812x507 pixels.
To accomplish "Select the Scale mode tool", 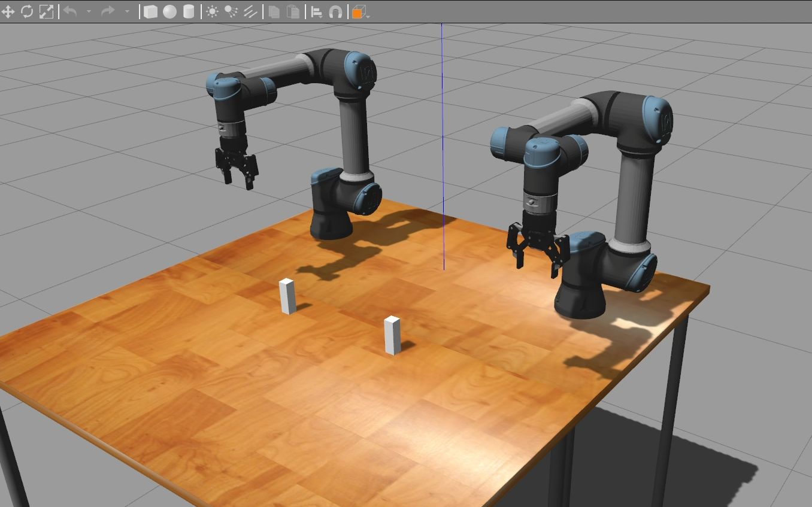I will 46,11.
